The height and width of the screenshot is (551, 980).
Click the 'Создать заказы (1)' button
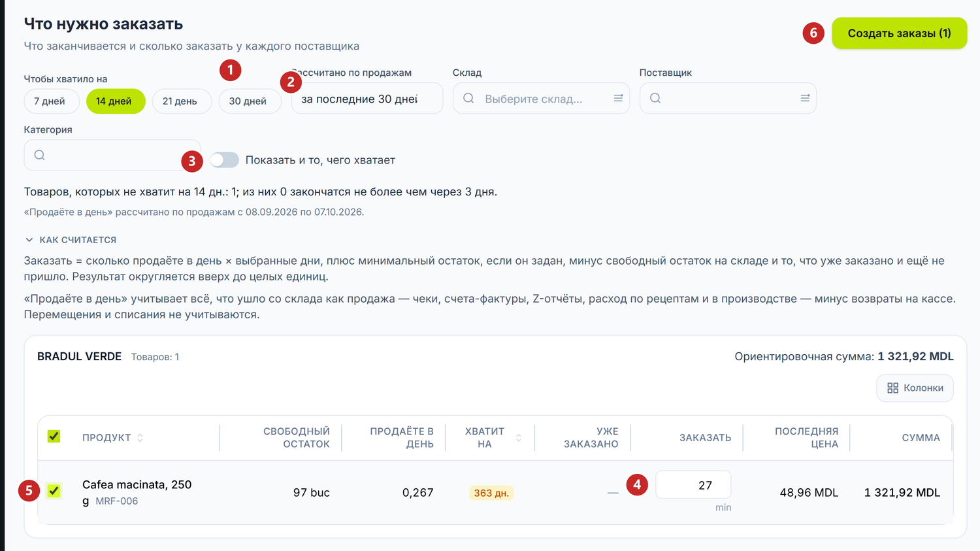pyautogui.click(x=899, y=33)
